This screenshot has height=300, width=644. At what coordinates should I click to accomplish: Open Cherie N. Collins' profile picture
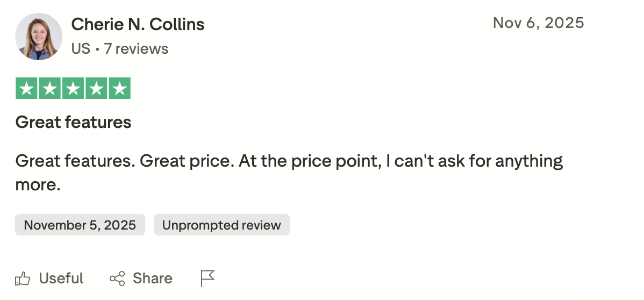coord(39,37)
